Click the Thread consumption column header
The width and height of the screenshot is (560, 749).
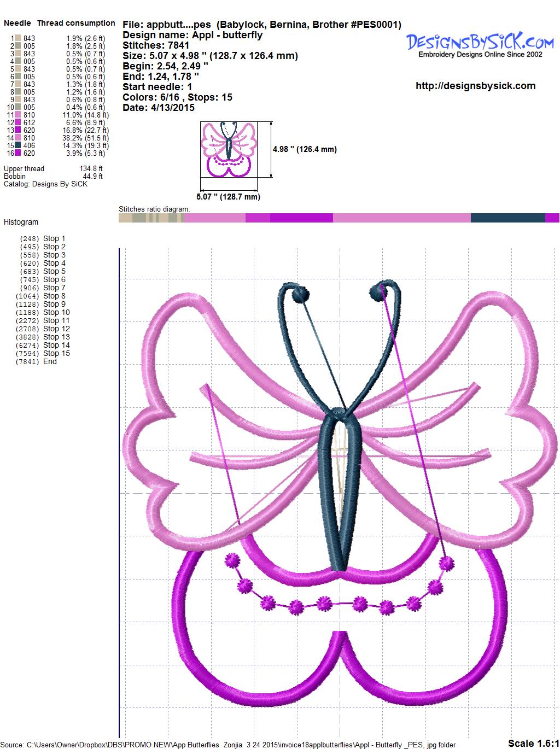[x=76, y=23]
